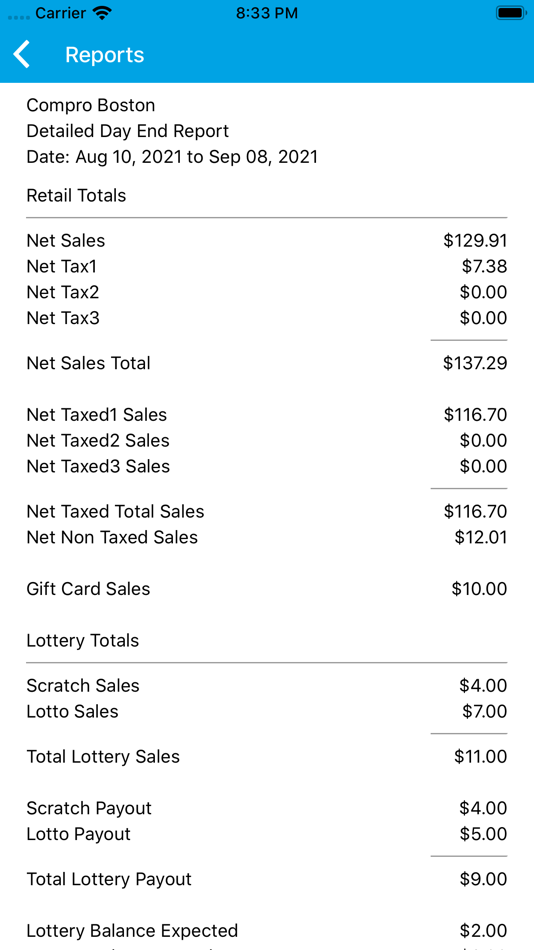This screenshot has width=534, height=950.
Task: Select the Compro Boston store name
Action: [91, 105]
